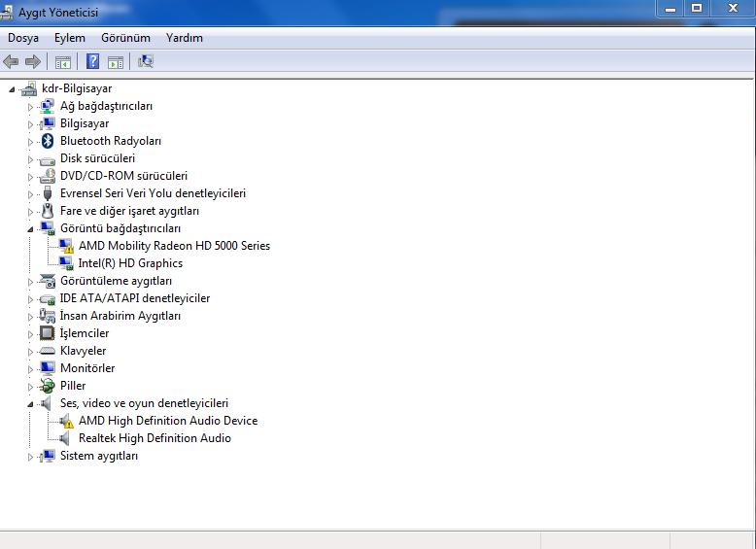Screen dimensions: 756x549
Task: Click the Görüntüleme aygıtları imaging icon
Action: 48,281
